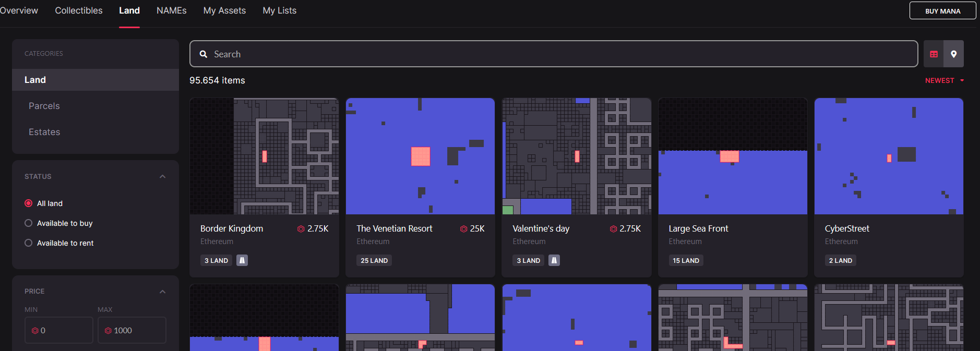Select Available to buy radio option
The width and height of the screenshot is (980, 351).
29,223
